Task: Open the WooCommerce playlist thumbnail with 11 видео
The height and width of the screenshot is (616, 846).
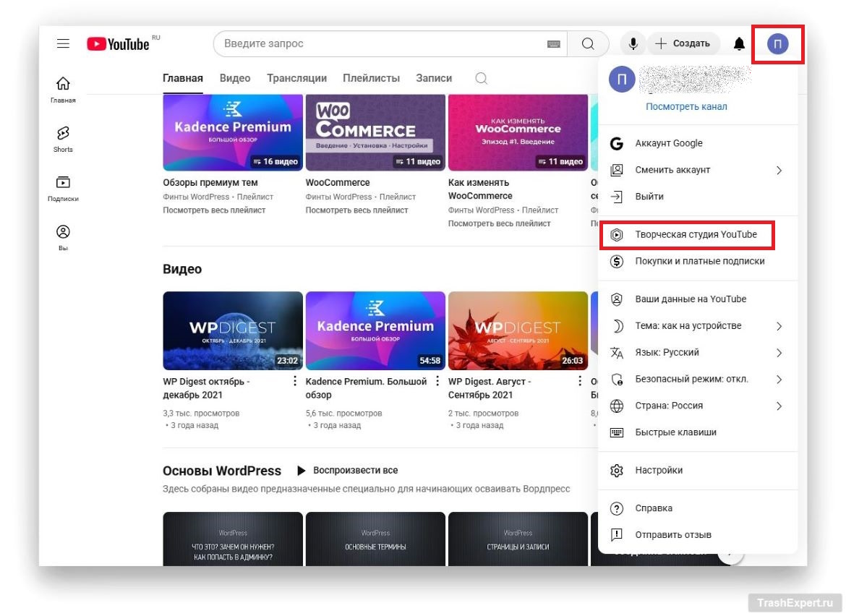Action: point(375,133)
